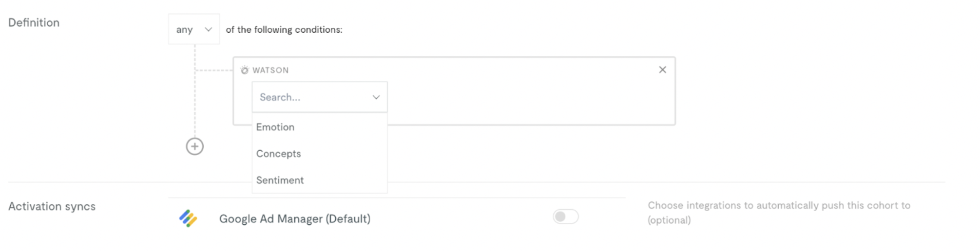Click the Google Ad Manager (Default) label
The image size is (980, 251).
[295, 219]
